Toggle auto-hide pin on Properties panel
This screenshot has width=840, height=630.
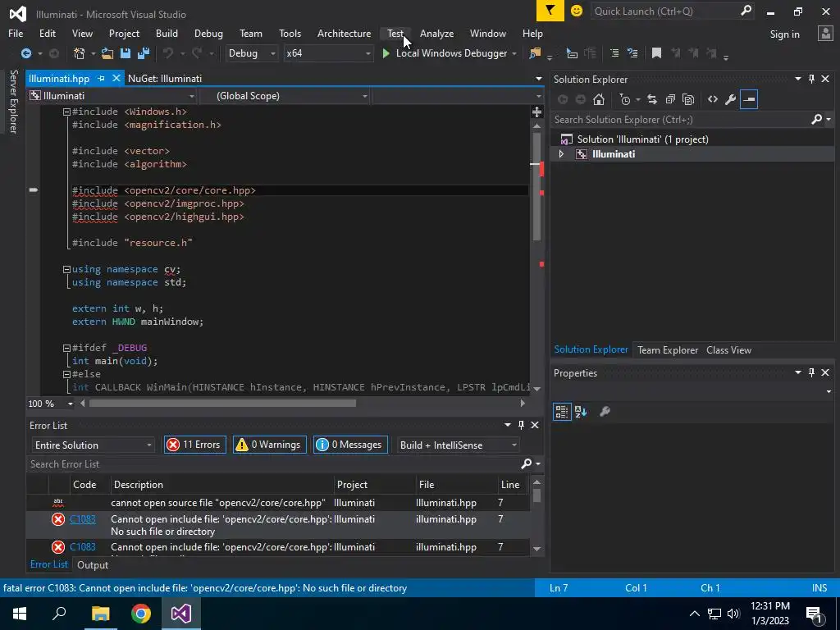[811, 372]
